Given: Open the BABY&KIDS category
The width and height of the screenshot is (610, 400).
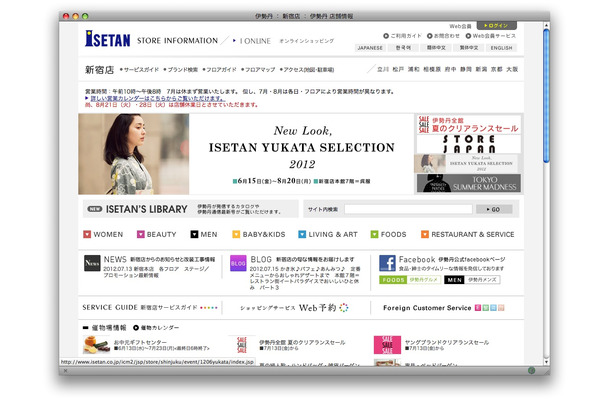Looking at the screenshot, I should [x=259, y=234].
